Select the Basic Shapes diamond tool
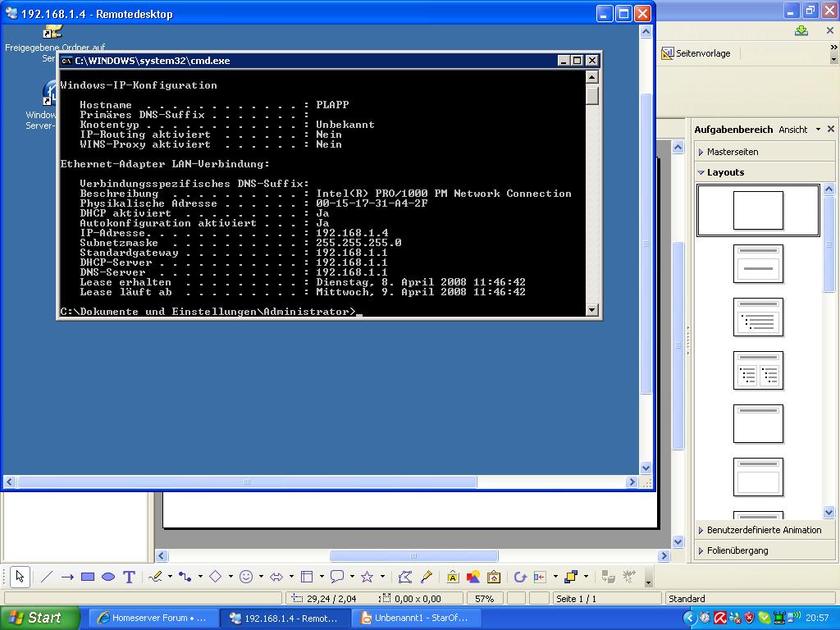The image size is (840, 630). [216, 577]
